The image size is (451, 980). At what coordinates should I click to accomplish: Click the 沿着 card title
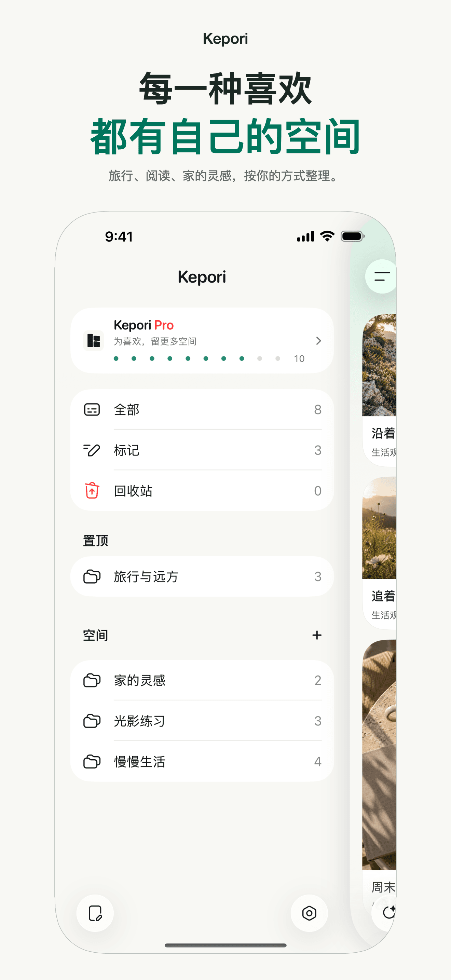pyautogui.click(x=384, y=433)
